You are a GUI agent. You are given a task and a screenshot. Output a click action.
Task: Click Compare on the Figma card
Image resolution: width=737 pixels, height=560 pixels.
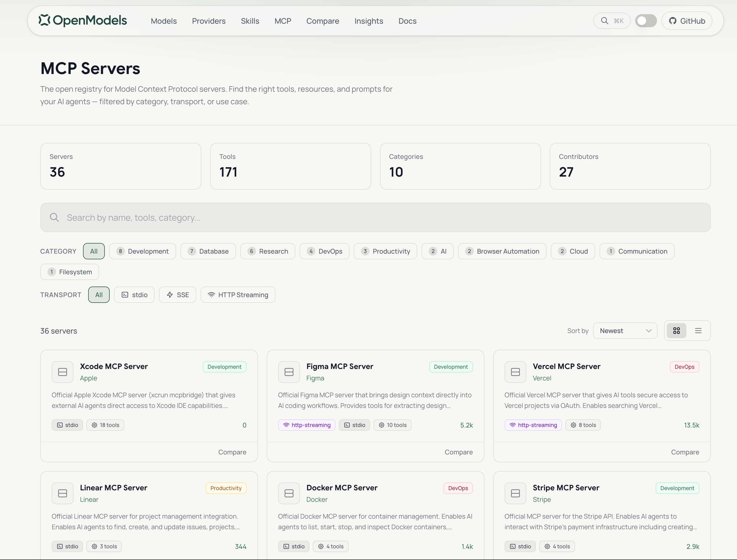click(x=458, y=452)
